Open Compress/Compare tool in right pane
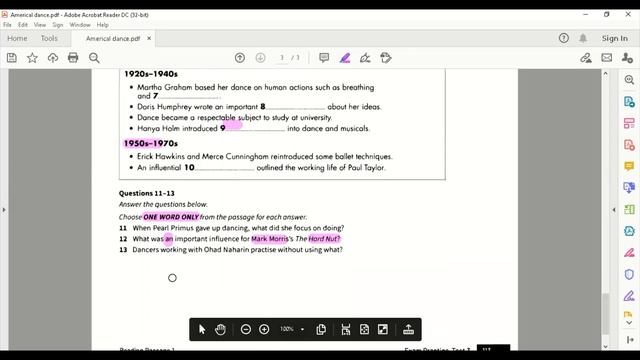The width and height of the screenshot is (640, 360). pyautogui.click(x=629, y=209)
